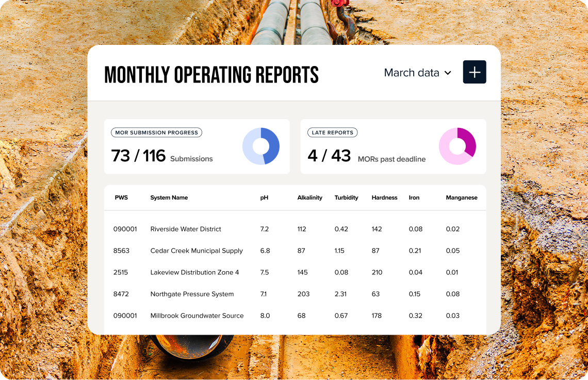This screenshot has width=588, height=380.
Task: Open the March data dropdown
Action: pyautogui.click(x=413, y=73)
